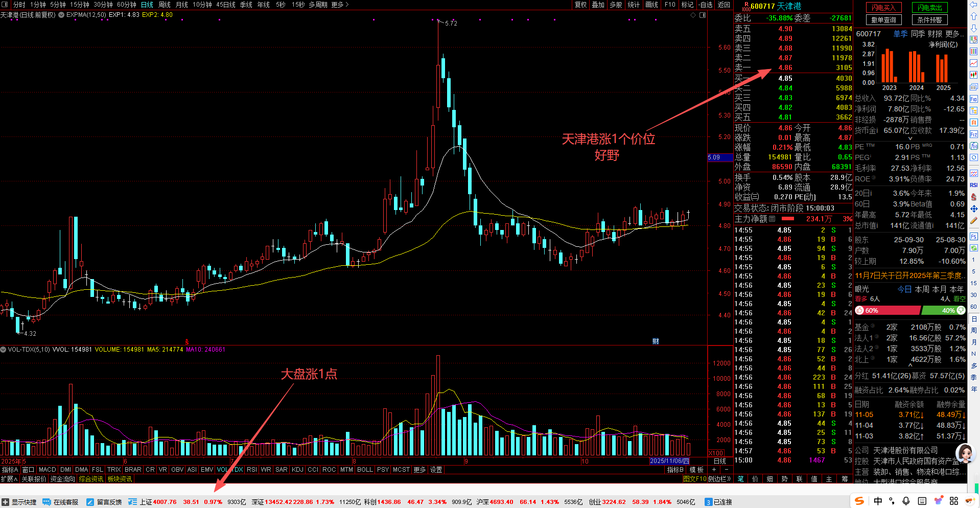Click the window layout icon at top-left

point(5,5)
